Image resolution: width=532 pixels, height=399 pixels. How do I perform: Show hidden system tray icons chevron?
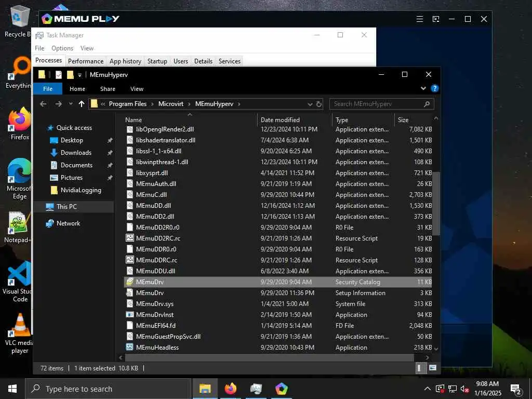tap(428, 389)
